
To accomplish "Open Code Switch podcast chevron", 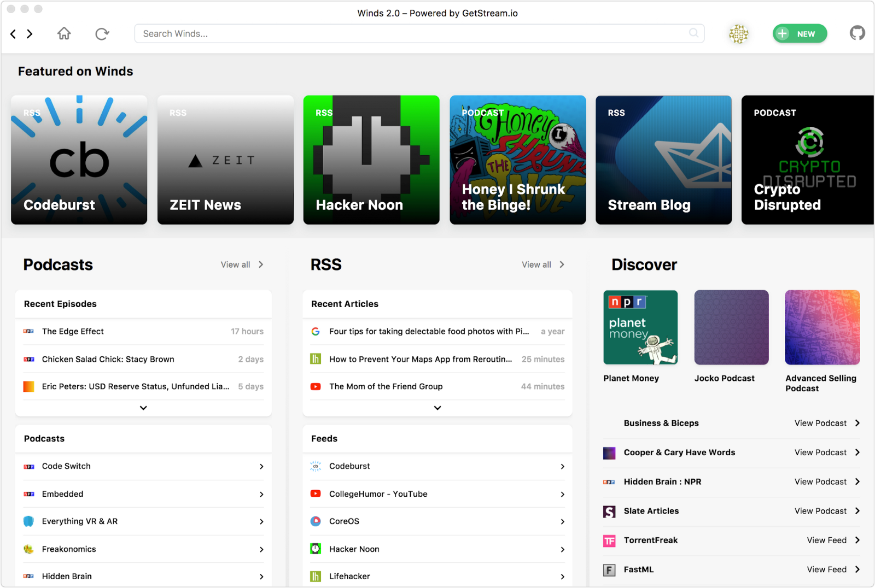I will [261, 467].
